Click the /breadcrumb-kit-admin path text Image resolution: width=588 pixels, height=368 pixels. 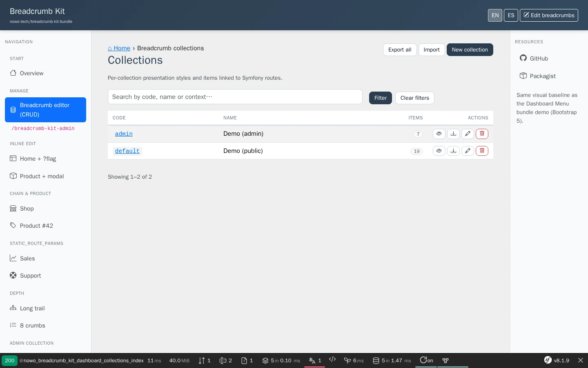tap(43, 128)
